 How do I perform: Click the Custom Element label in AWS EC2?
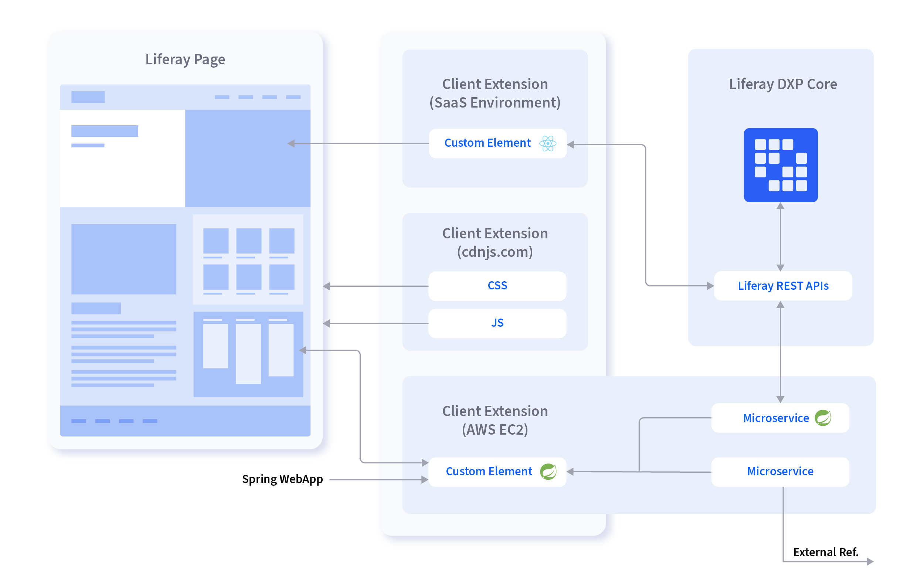coord(489,472)
